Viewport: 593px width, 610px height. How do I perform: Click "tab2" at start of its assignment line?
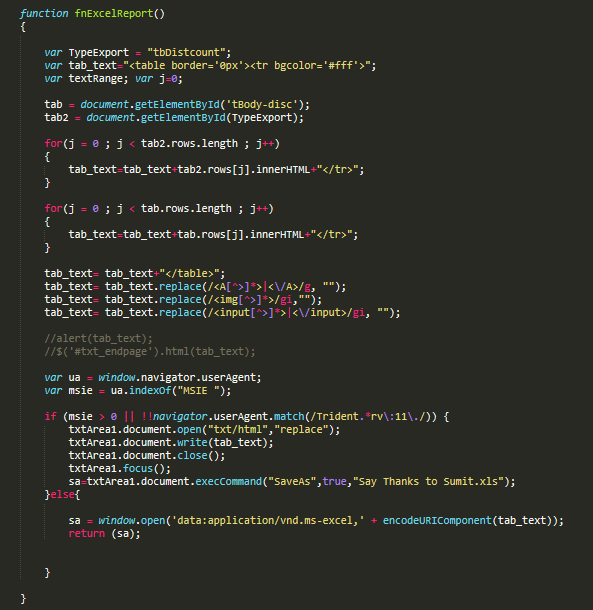point(56,117)
